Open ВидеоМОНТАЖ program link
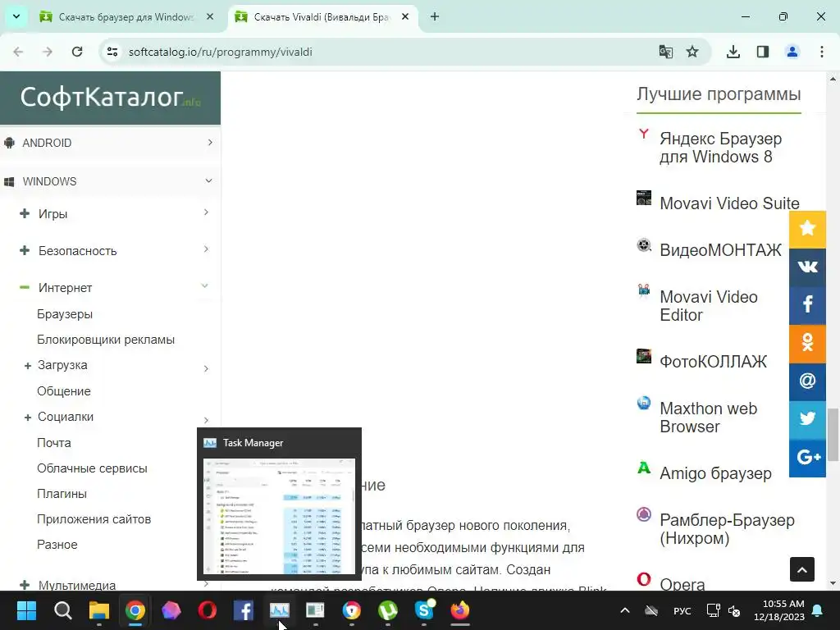Image resolution: width=840 pixels, height=630 pixels. coord(720,250)
